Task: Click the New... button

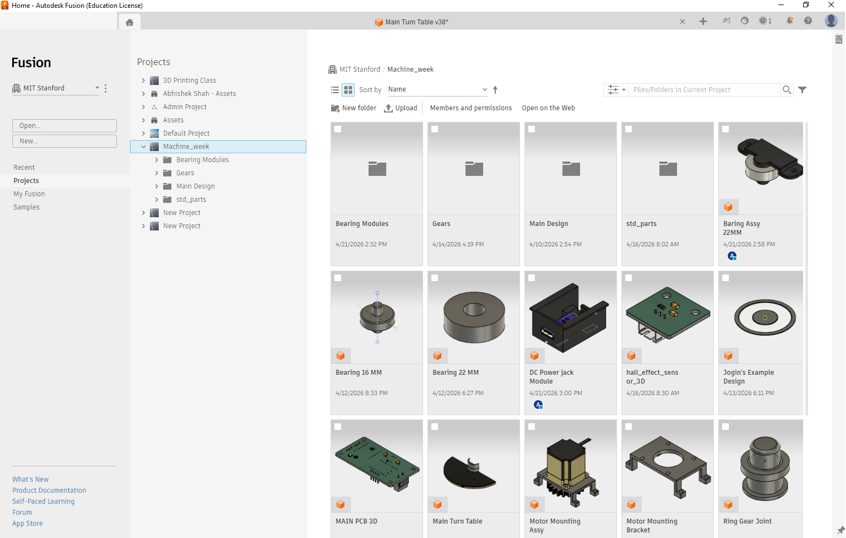Action: click(x=64, y=141)
